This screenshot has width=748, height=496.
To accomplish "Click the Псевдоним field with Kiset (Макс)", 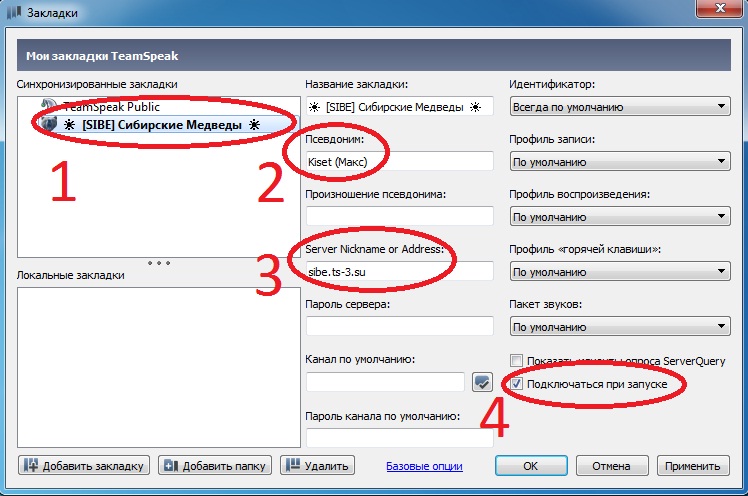I will (x=399, y=162).
